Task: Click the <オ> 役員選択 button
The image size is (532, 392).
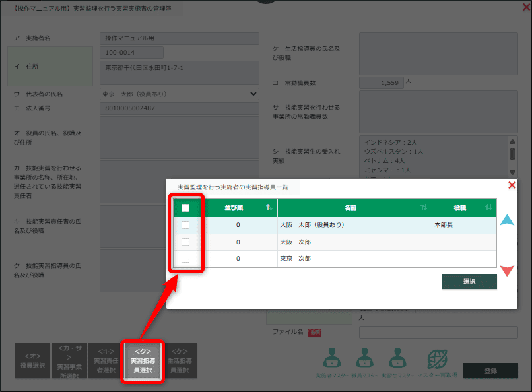Action: tap(32, 361)
